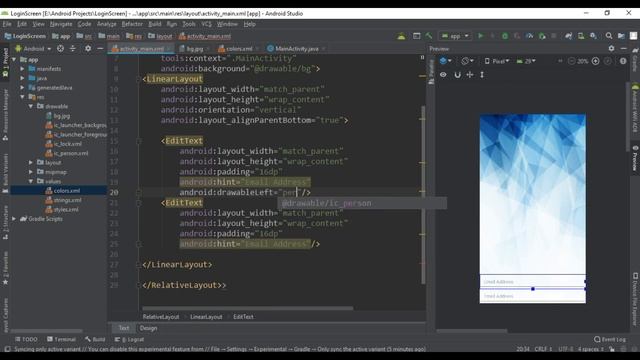Open Search Everywhere magnifier icon
Image resolution: width=640 pixels, height=360 pixels.
point(609,36)
